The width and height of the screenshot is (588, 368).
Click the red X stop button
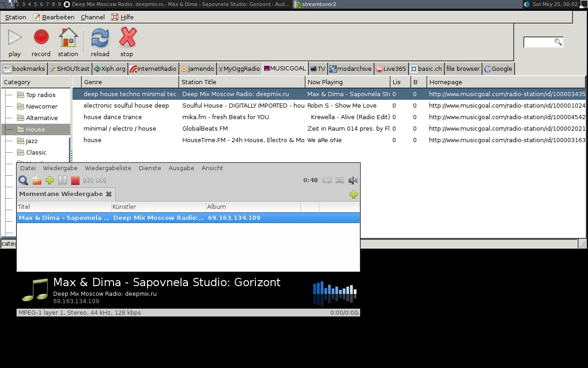pos(127,42)
